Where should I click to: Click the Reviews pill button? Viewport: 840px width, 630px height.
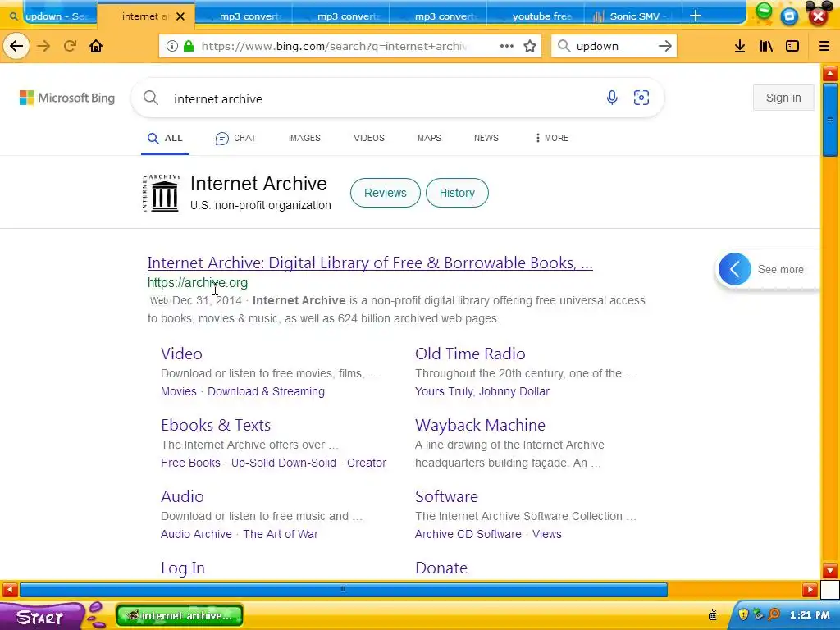point(386,193)
